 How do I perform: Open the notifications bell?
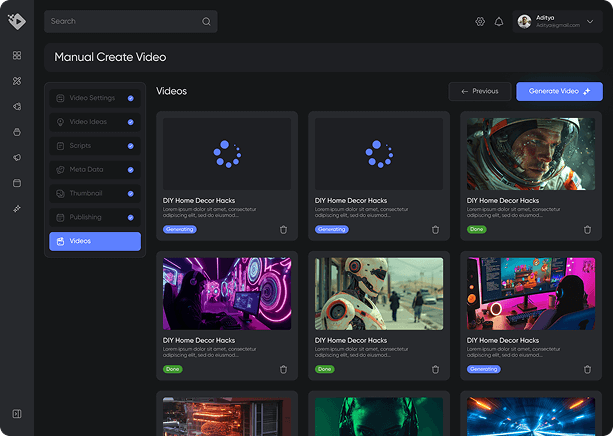coord(499,22)
